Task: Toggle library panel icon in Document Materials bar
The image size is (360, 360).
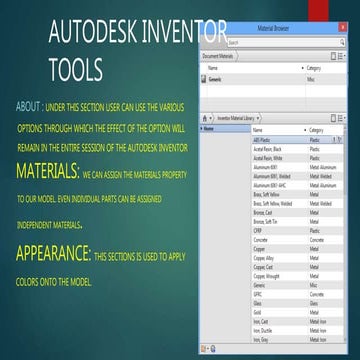Action: point(333,56)
